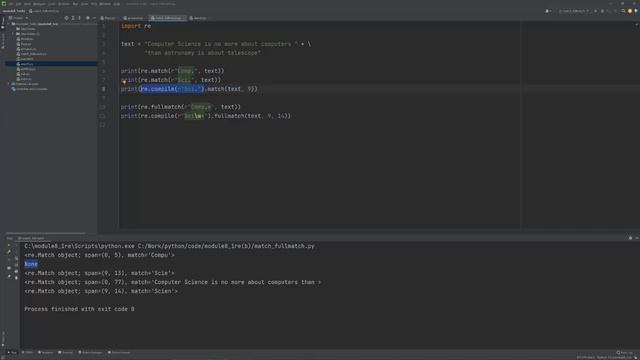Expand the External Libraries node
The height and width of the screenshot is (360, 640).
pyautogui.click(x=9, y=84)
